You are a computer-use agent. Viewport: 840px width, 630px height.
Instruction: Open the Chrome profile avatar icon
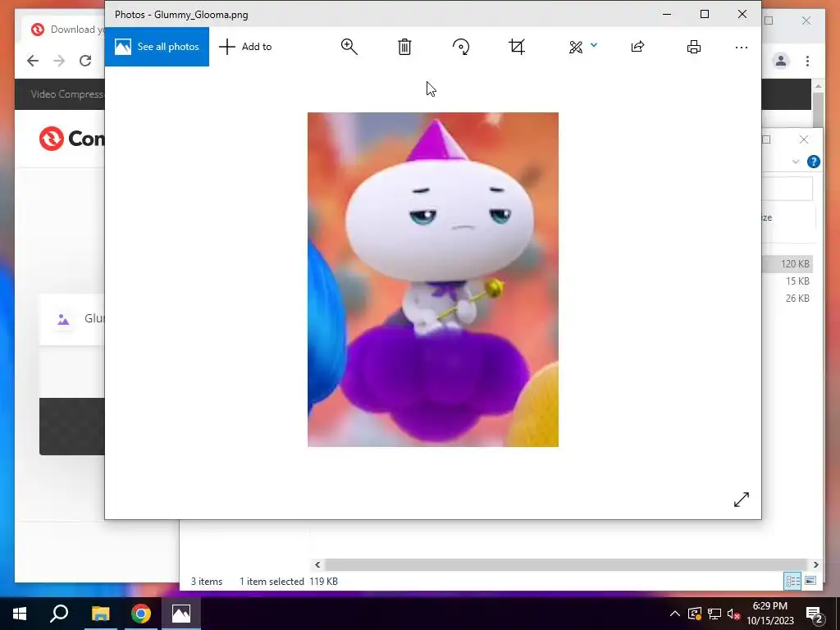point(781,61)
